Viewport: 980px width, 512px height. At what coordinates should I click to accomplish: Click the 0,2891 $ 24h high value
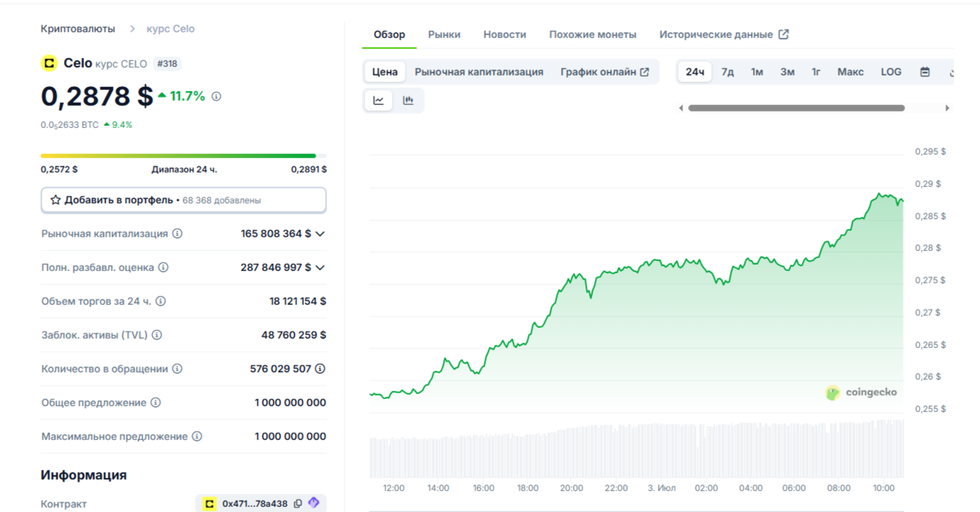308,170
